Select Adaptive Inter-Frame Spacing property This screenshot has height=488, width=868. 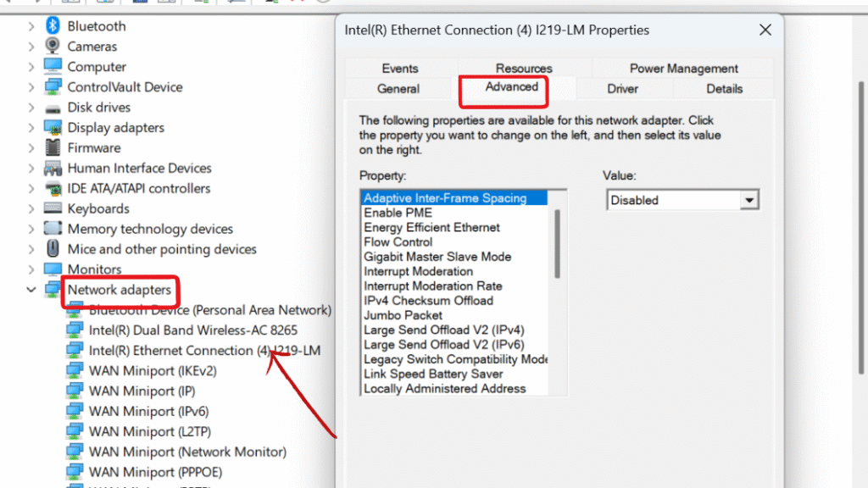454,198
